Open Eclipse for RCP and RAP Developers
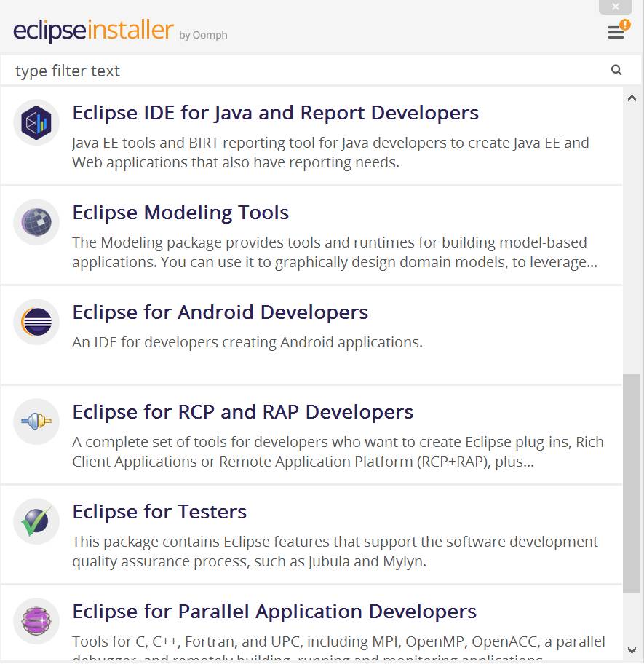 (x=242, y=412)
